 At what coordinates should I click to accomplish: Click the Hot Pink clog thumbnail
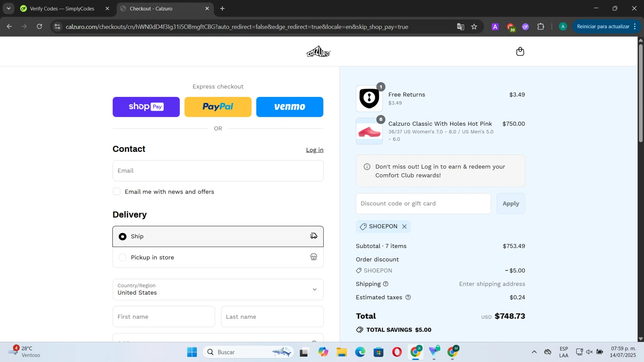click(x=369, y=131)
